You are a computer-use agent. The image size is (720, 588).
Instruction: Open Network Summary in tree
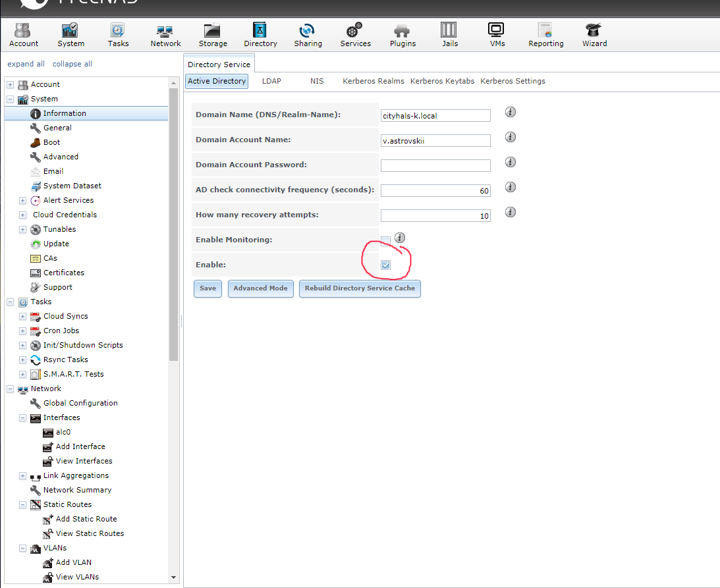click(77, 491)
